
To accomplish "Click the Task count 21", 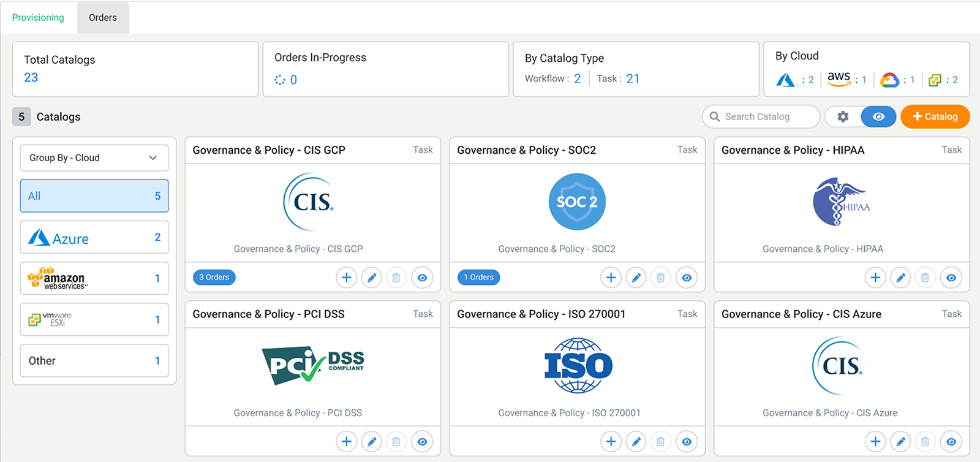I will [633, 78].
